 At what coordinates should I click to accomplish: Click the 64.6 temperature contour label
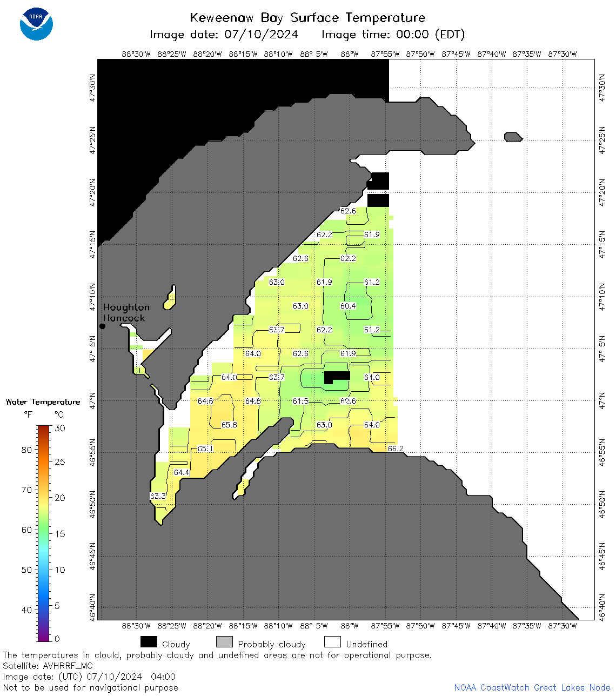[x=205, y=401]
